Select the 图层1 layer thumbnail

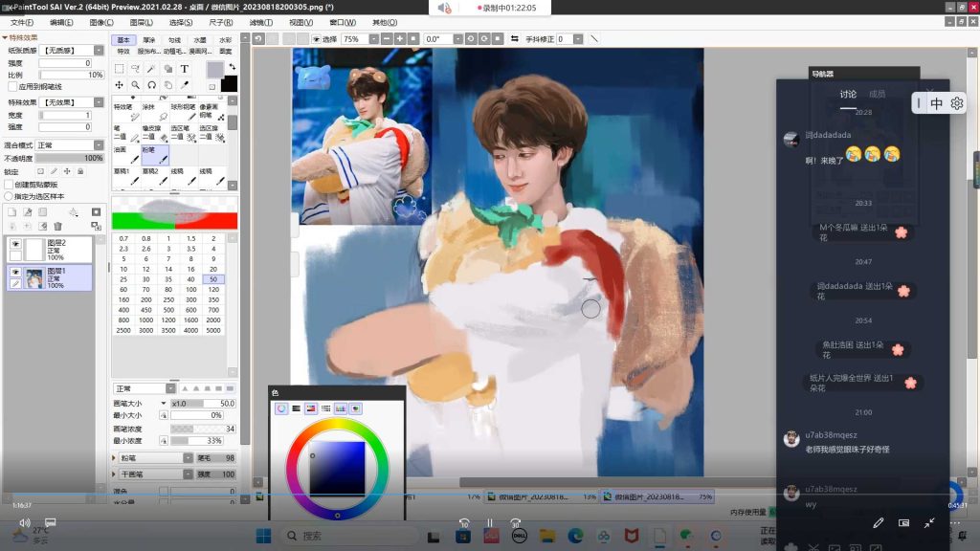pos(34,278)
